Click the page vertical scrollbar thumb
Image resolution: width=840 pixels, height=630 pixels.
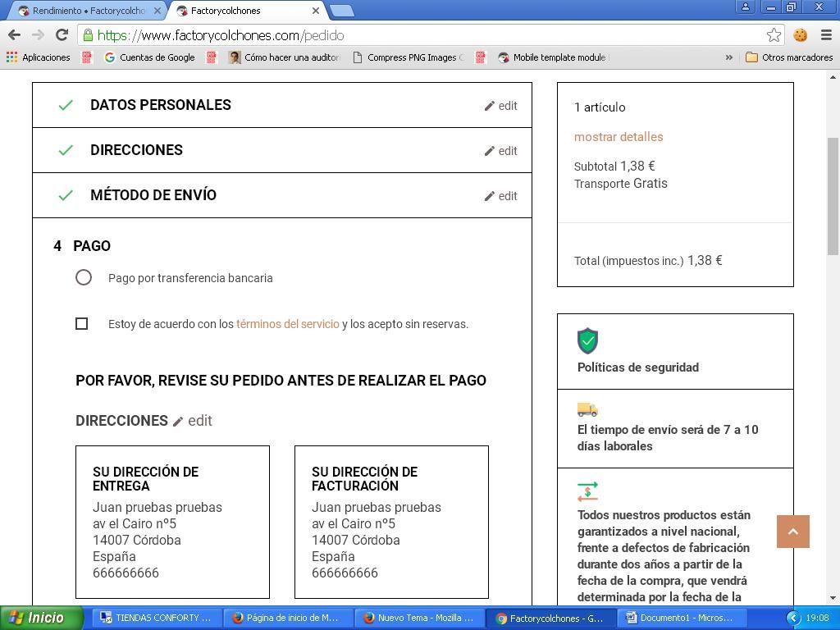833,196
